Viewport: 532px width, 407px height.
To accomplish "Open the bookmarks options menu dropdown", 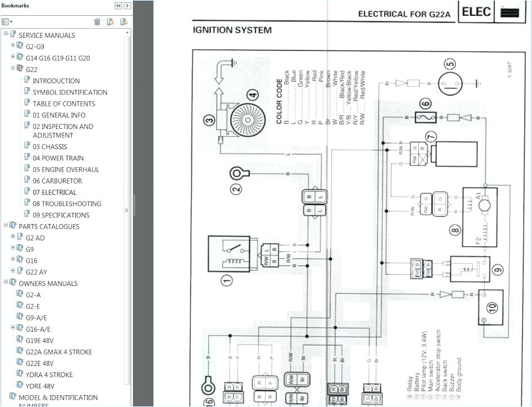I will (7, 22).
